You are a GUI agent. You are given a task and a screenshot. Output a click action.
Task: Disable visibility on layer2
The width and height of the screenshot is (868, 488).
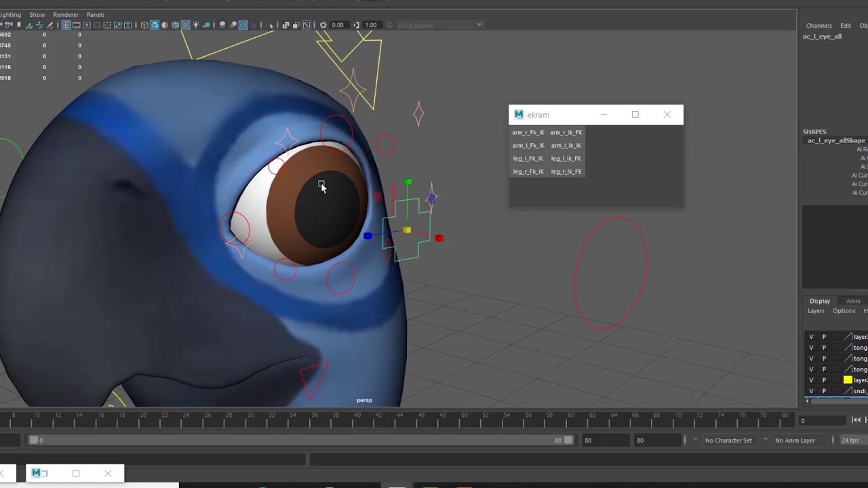coord(812,380)
